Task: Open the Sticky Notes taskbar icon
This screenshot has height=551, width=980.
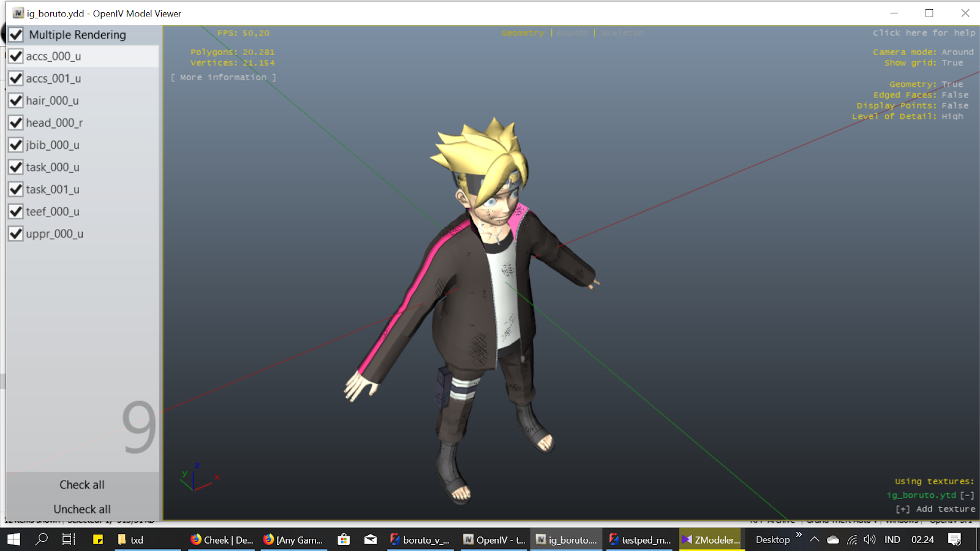Action: pos(98,539)
